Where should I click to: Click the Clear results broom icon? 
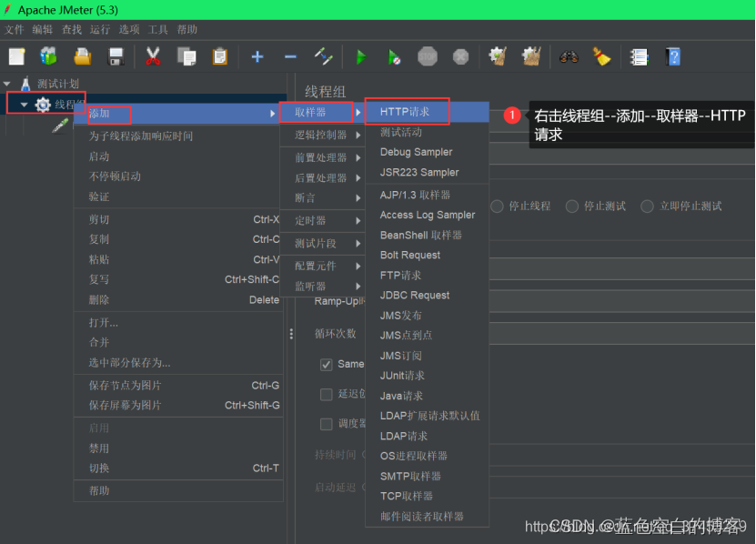498,57
